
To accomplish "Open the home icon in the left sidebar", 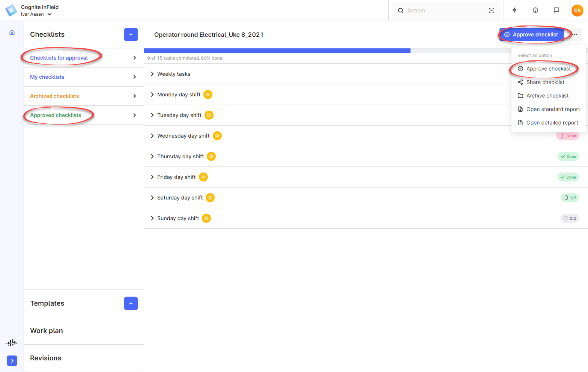I will tap(12, 32).
